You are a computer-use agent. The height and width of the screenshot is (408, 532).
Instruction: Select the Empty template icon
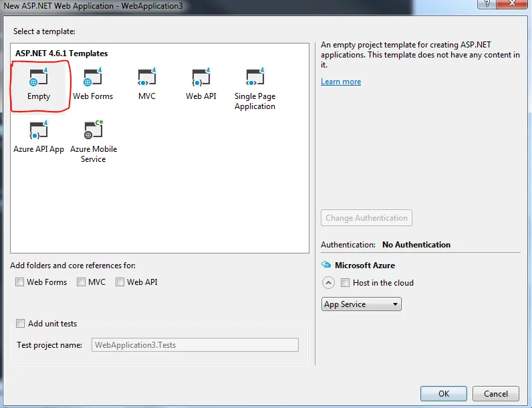(38, 78)
